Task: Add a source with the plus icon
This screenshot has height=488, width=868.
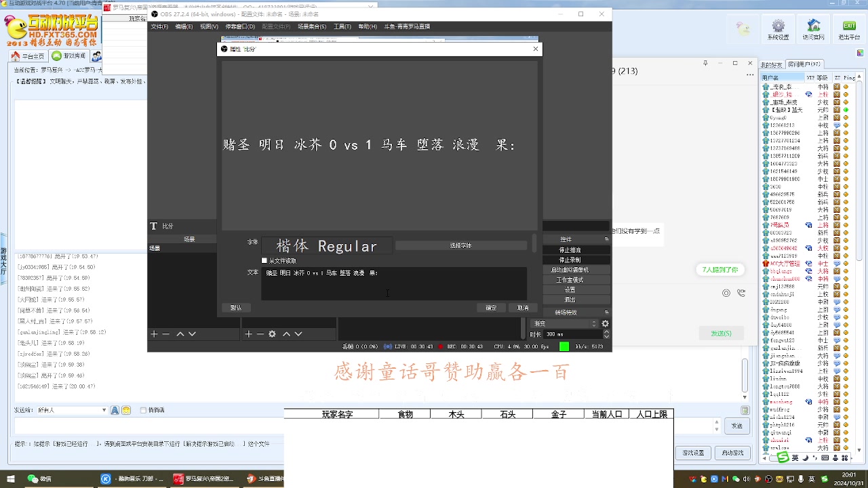Action: [249, 334]
